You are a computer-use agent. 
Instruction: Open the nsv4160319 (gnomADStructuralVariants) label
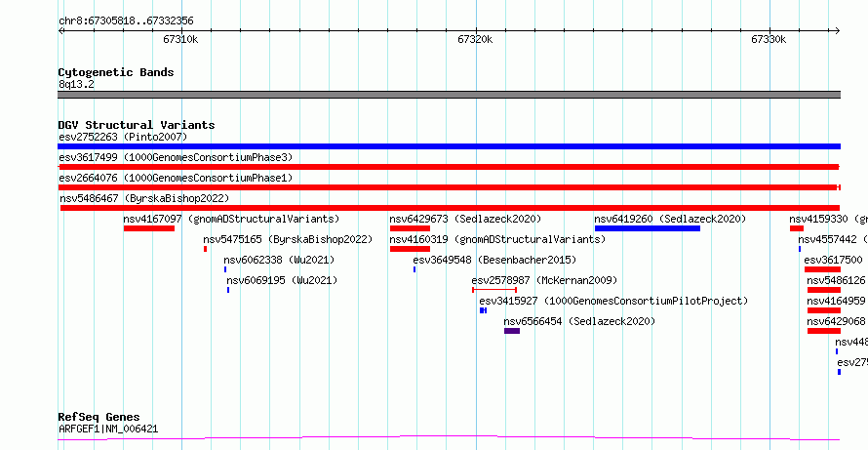[497, 239]
